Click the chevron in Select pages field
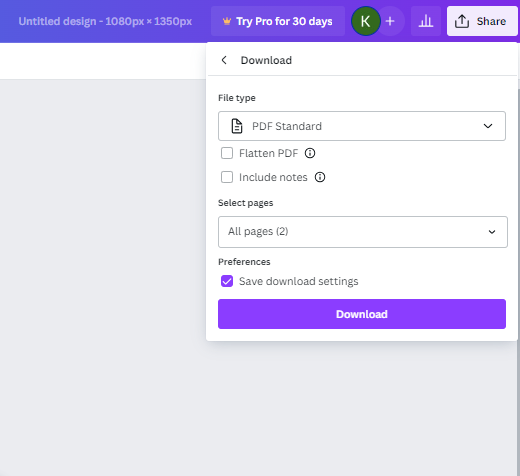 point(492,232)
